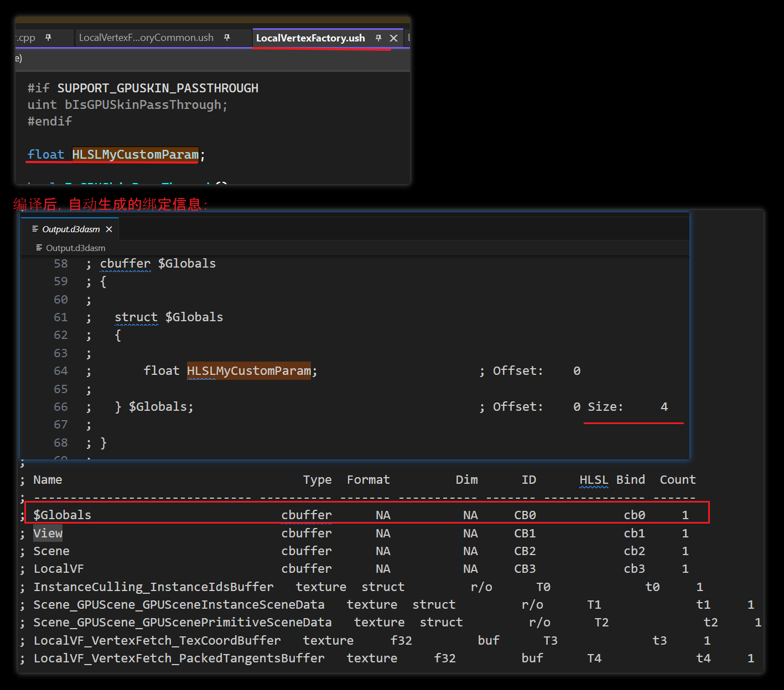784x690 pixels.
Task: Click file icon on Output.d3dasm tab
Action: 35,229
